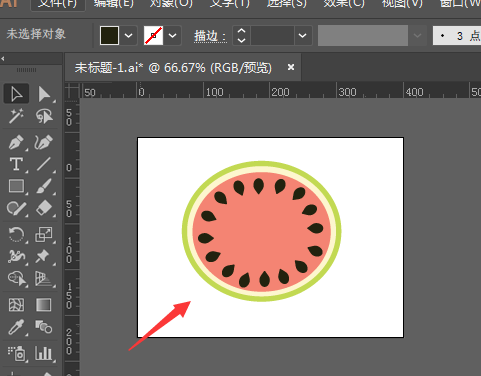Select the Perspective Grid tool
The width and height of the screenshot is (481, 376).
pos(44,279)
